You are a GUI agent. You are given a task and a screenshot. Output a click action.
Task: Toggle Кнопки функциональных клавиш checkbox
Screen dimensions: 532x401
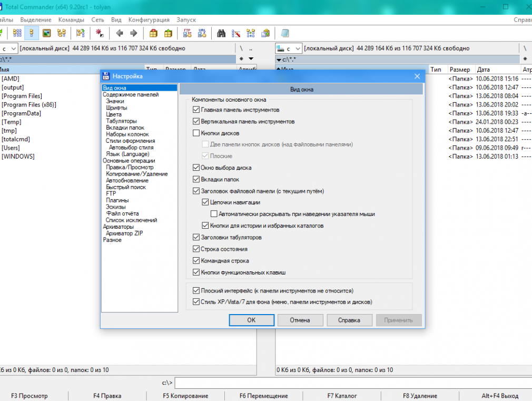click(x=196, y=272)
